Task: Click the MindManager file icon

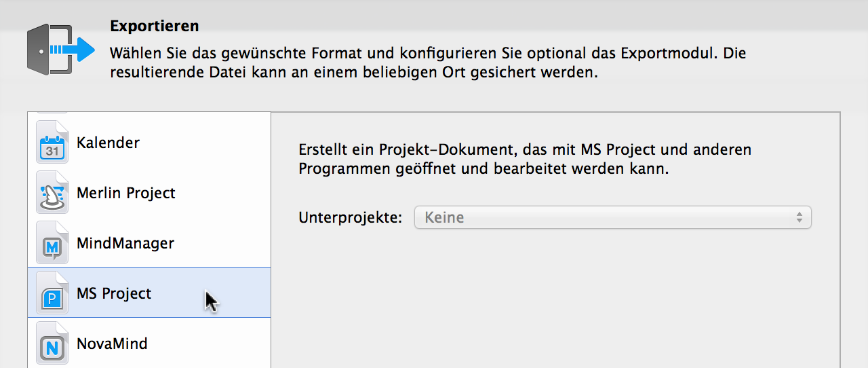Action: 52,243
